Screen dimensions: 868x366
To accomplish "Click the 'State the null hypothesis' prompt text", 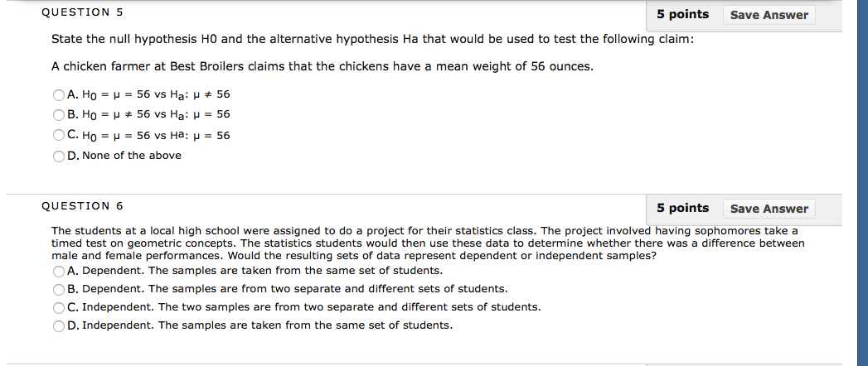I will click(x=372, y=40).
